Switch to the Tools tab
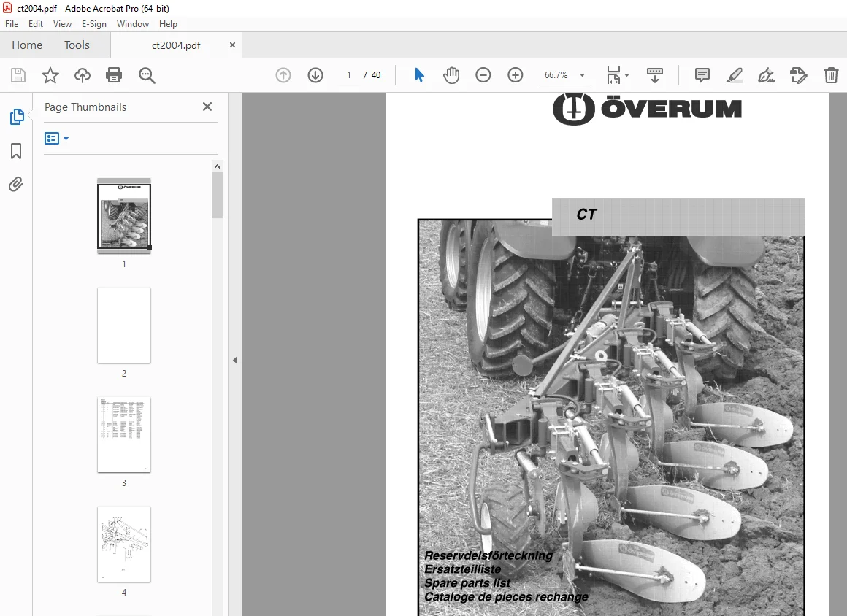Screen dimensions: 847x616 tap(77, 45)
